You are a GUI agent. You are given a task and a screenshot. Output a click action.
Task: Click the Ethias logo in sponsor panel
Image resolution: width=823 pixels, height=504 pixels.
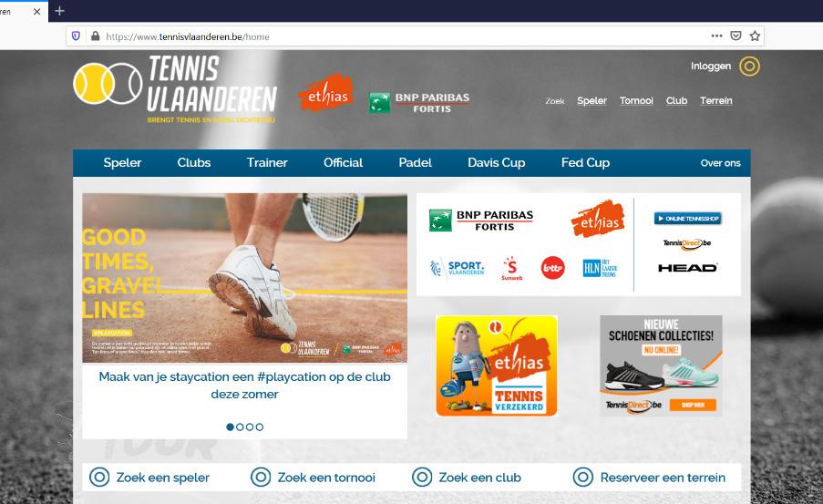(598, 219)
